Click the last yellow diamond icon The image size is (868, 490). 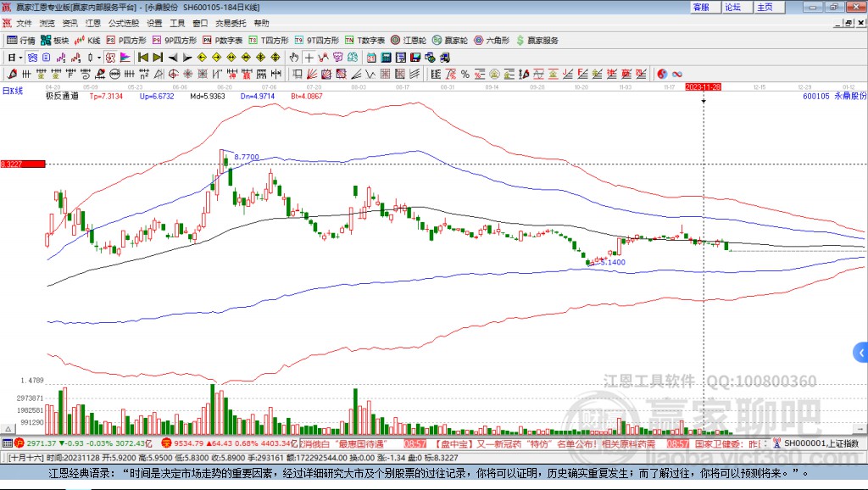click(275, 58)
